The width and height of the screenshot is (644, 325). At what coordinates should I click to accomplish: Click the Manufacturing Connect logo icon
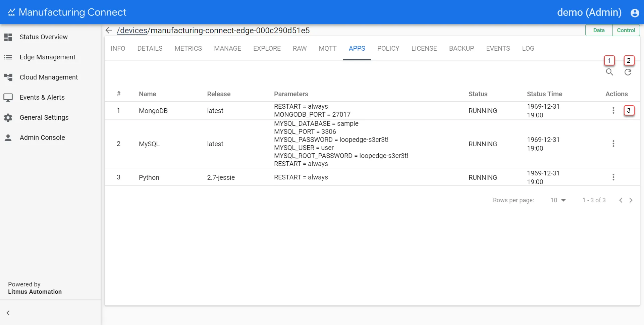coord(11,12)
